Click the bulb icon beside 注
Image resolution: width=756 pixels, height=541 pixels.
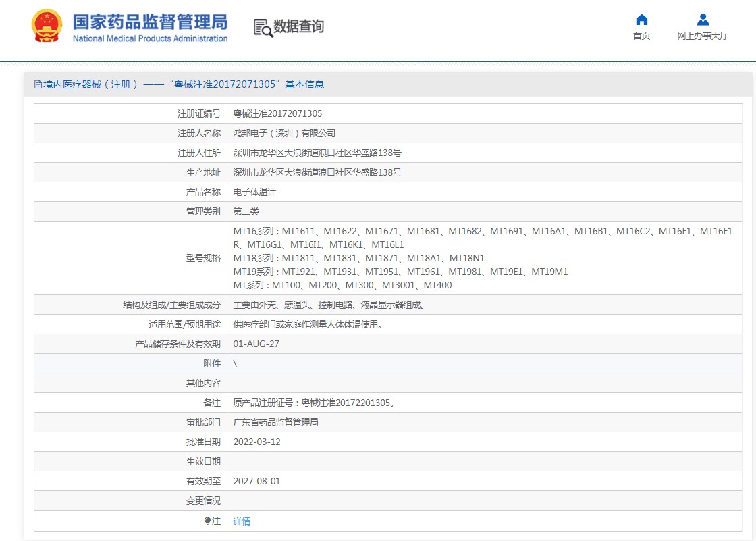[x=207, y=521]
